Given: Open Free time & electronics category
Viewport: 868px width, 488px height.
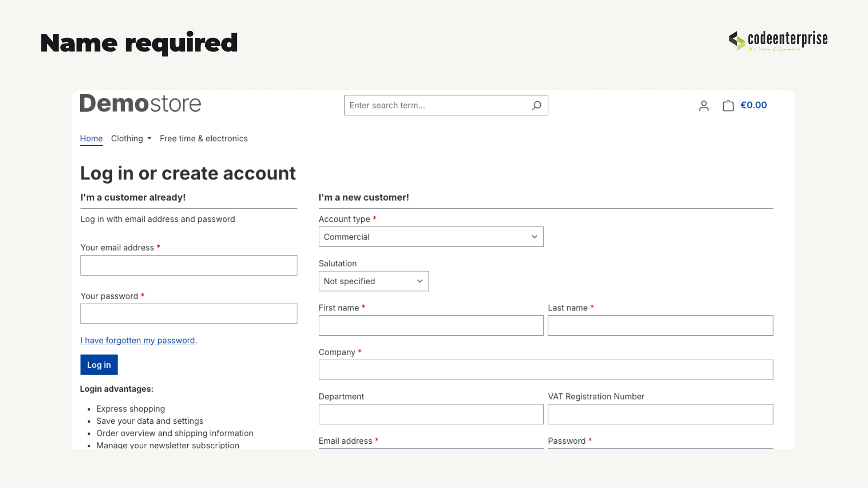Looking at the screenshot, I should click(x=203, y=139).
